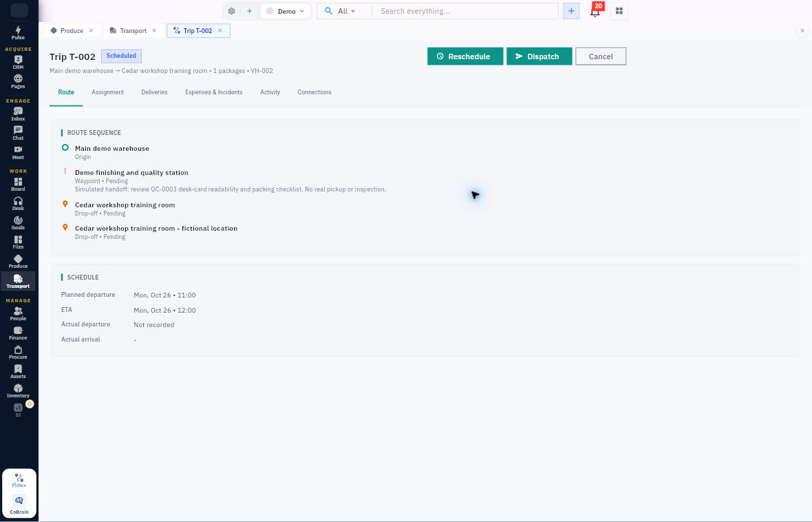This screenshot has height=522, width=812.
Task: Close the Transport tab
Action: pos(154,30)
